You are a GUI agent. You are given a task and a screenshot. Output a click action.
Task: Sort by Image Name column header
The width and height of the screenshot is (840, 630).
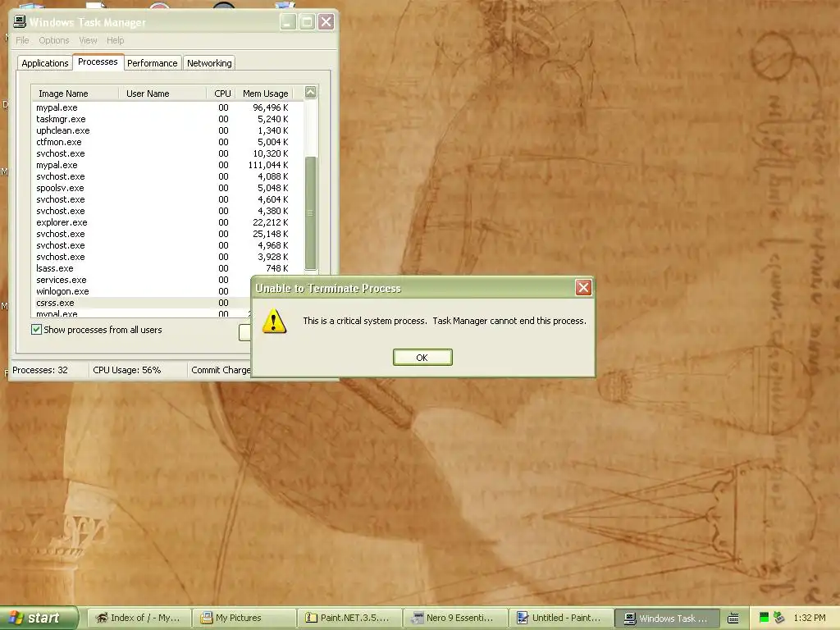coord(75,94)
